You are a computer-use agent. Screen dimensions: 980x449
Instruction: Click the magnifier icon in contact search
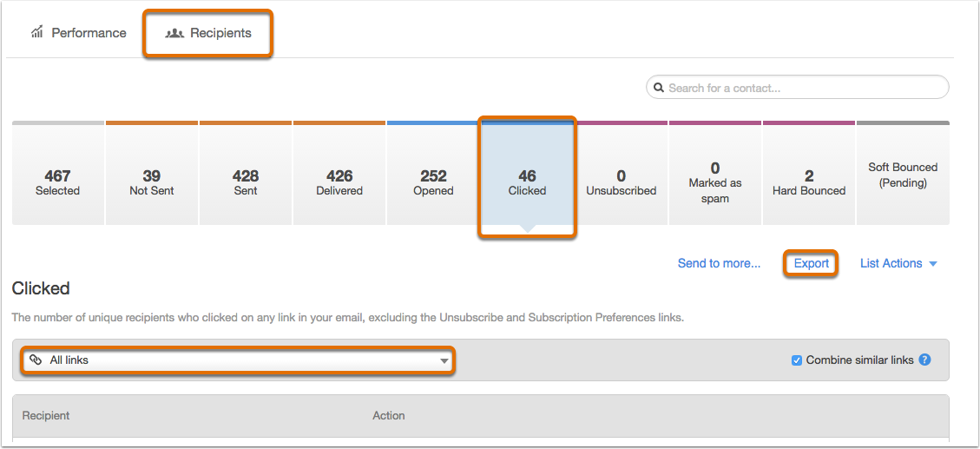coord(658,88)
